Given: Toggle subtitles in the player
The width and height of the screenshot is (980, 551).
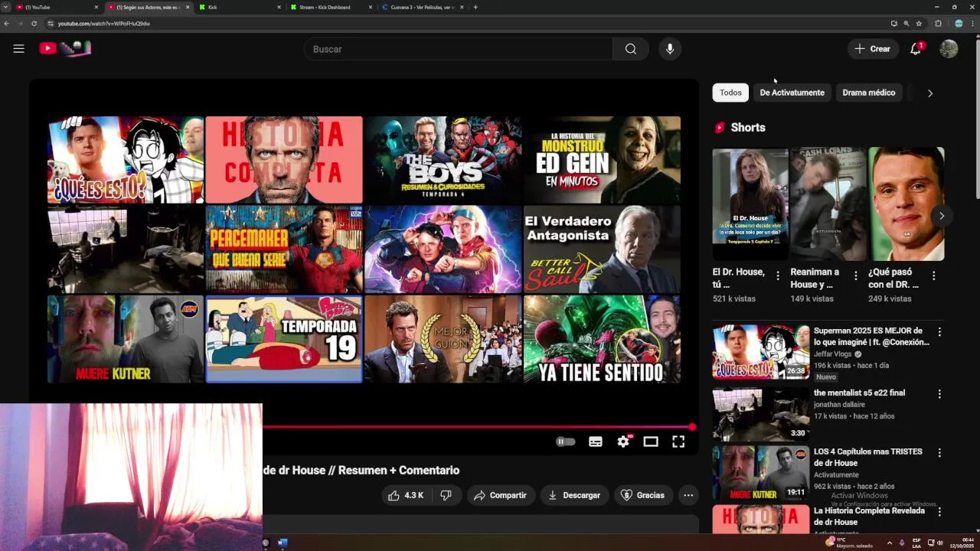Looking at the screenshot, I should tap(596, 442).
